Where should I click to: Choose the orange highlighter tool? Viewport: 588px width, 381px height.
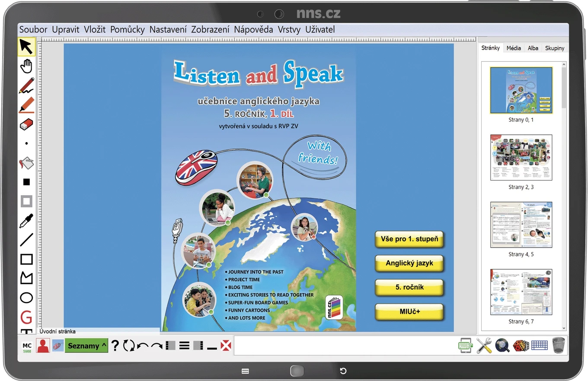click(26, 105)
